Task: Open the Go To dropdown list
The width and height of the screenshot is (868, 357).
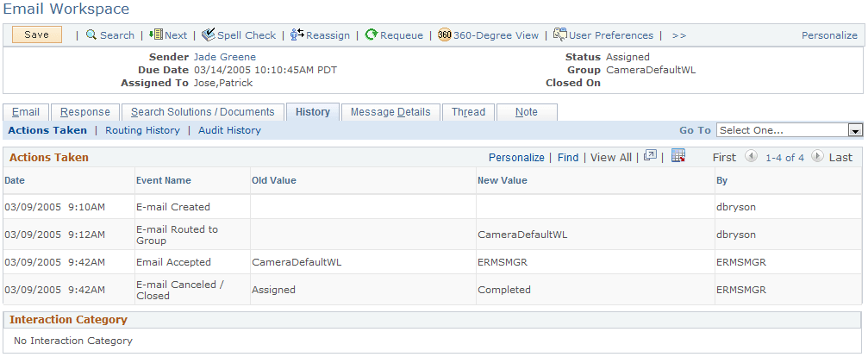Action: (855, 130)
